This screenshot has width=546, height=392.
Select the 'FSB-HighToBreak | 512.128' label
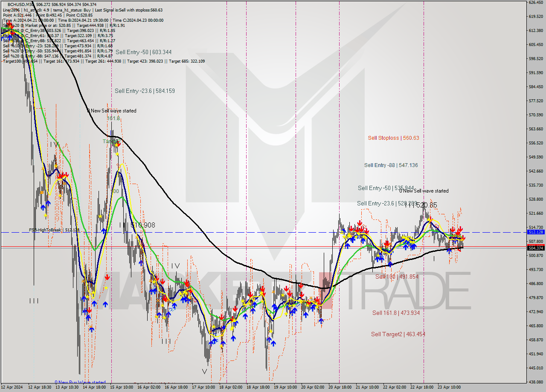coord(54,230)
